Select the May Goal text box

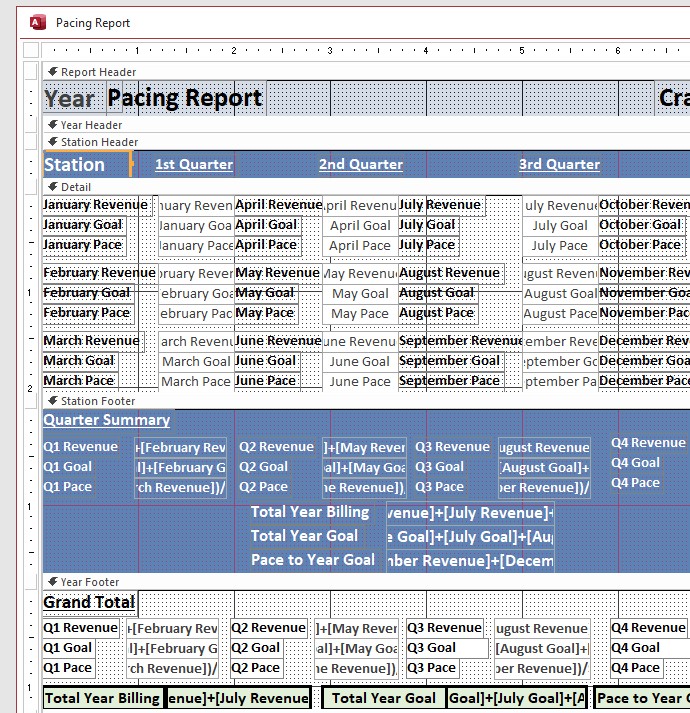[x=360, y=294]
